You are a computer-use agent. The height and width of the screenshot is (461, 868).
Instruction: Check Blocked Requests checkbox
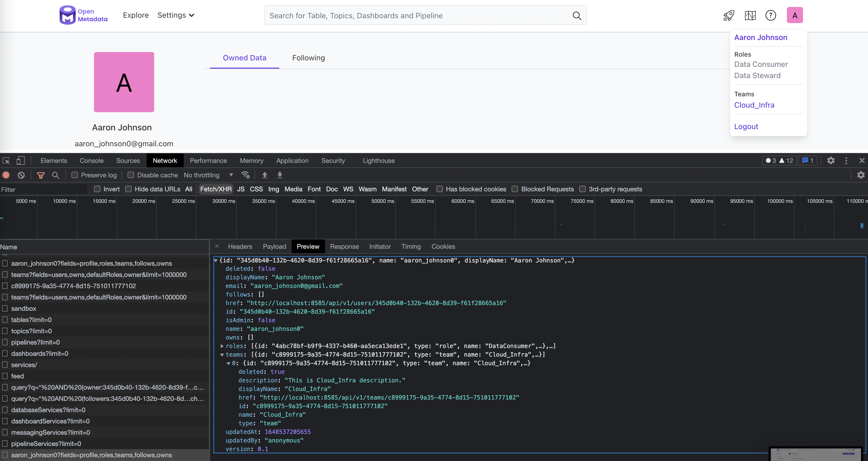[515, 189]
